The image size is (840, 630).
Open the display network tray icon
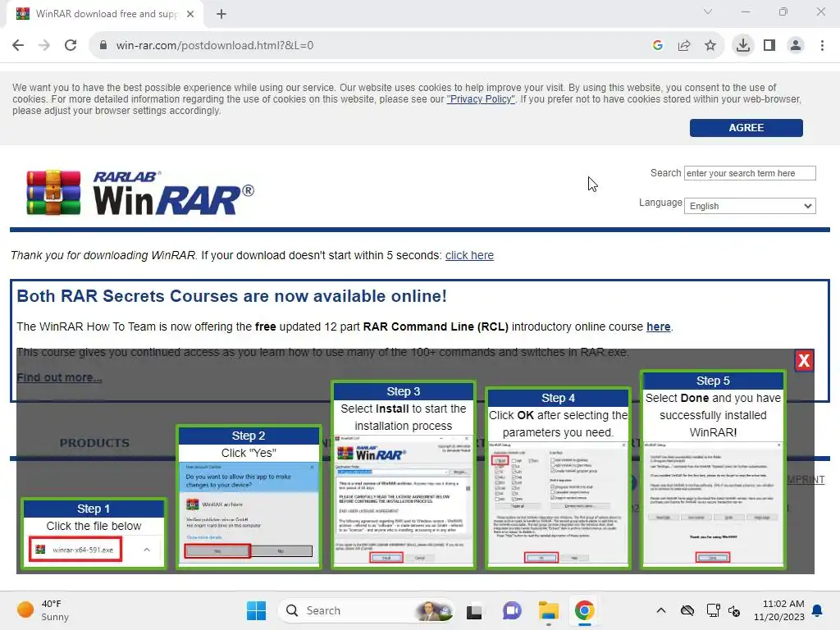point(713,610)
